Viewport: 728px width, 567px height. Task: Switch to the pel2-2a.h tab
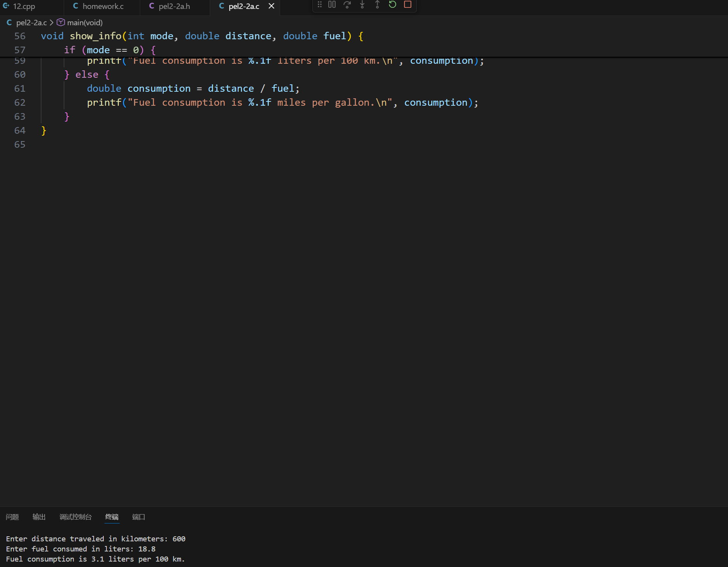(x=174, y=6)
